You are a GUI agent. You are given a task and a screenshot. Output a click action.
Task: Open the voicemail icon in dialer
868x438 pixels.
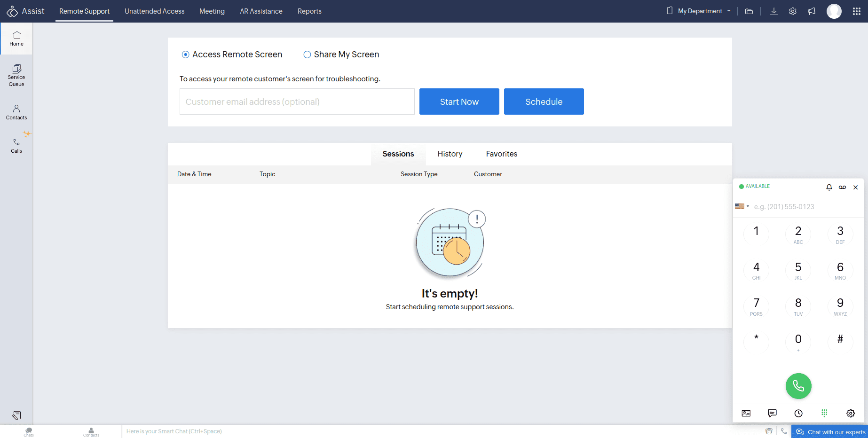[x=842, y=187]
